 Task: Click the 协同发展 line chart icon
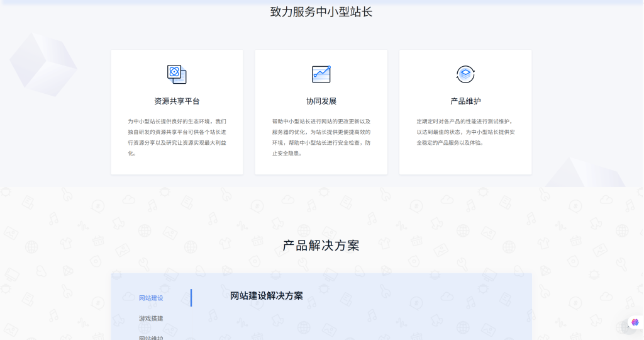point(321,74)
